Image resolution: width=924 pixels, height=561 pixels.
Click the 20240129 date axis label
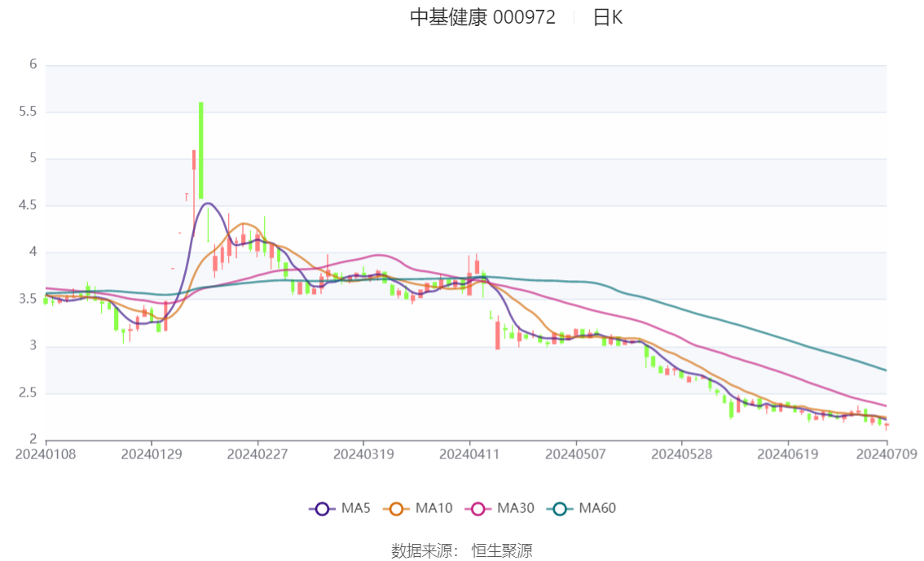pyautogui.click(x=152, y=454)
